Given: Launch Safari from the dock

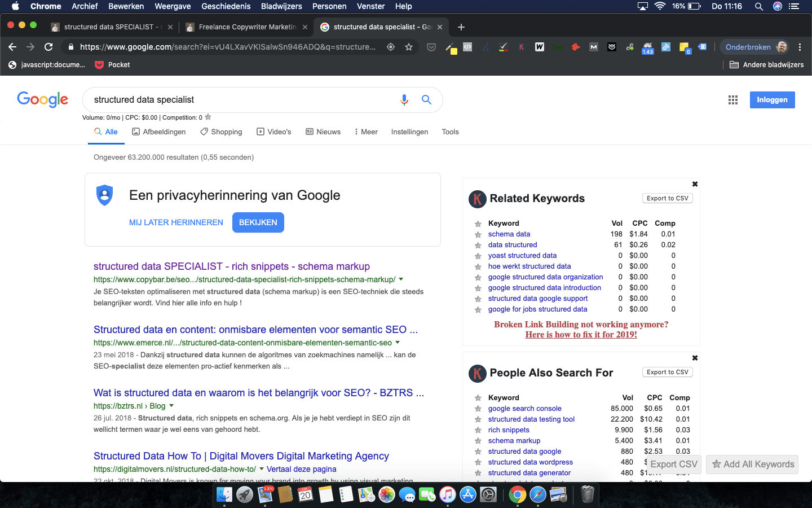Looking at the screenshot, I should pos(538,495).
